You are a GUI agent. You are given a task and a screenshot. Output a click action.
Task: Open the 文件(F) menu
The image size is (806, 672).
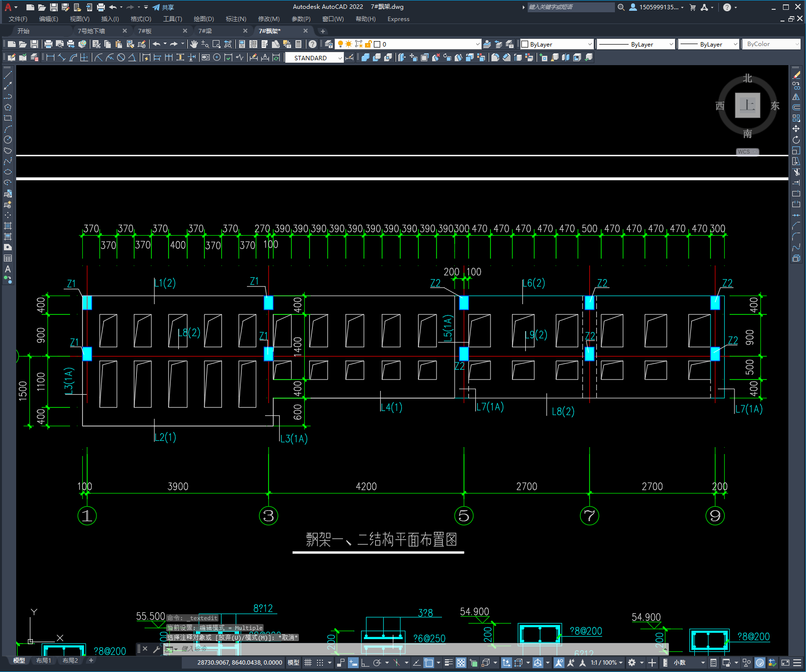coord(18,19)
